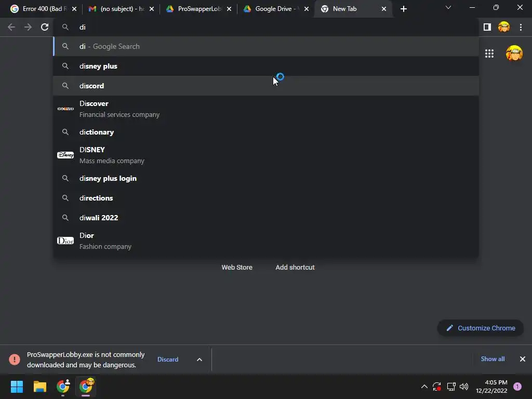Open the Chrome three-dot menu

521,27
